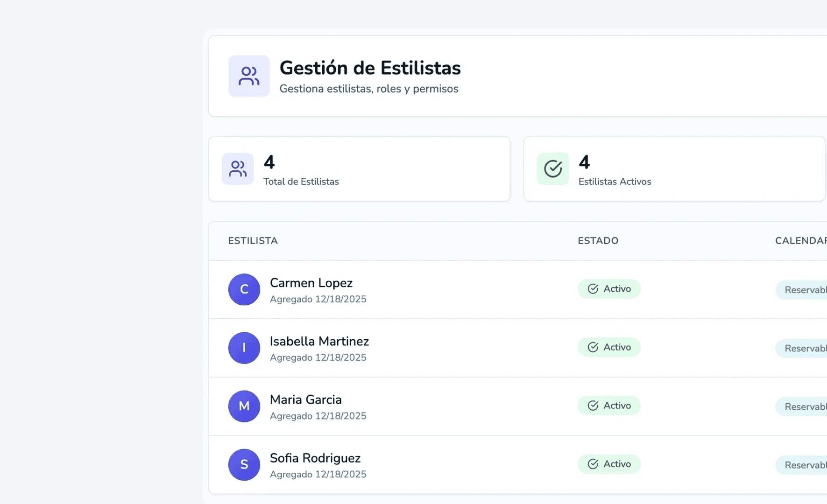Toggle Sofia Rodriguez's Activo status
Viewport: 827px width, 504px height.
click(609, 464)
